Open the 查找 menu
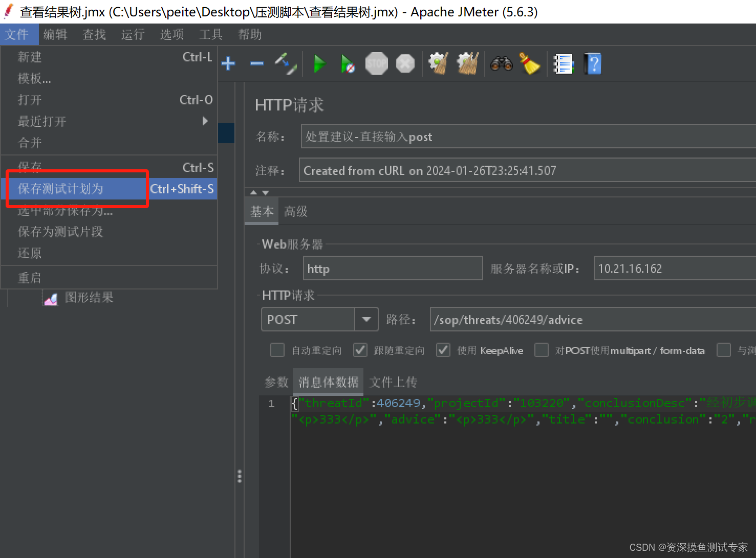The width and height of the screenshot is (756, 558). tap(94, 34)
